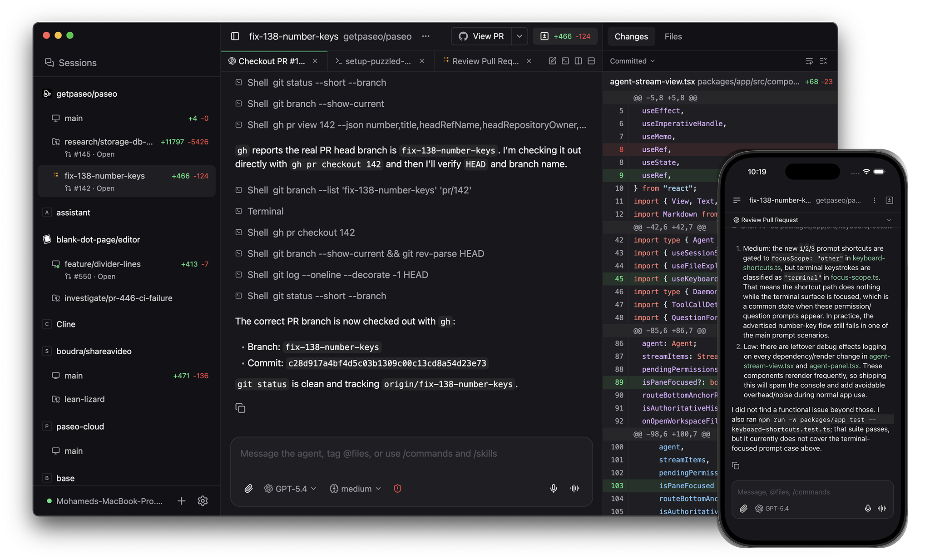Screen dimensions: 930x560
Task: Toggle split rows layout icon
Action: tap(591, 61)
